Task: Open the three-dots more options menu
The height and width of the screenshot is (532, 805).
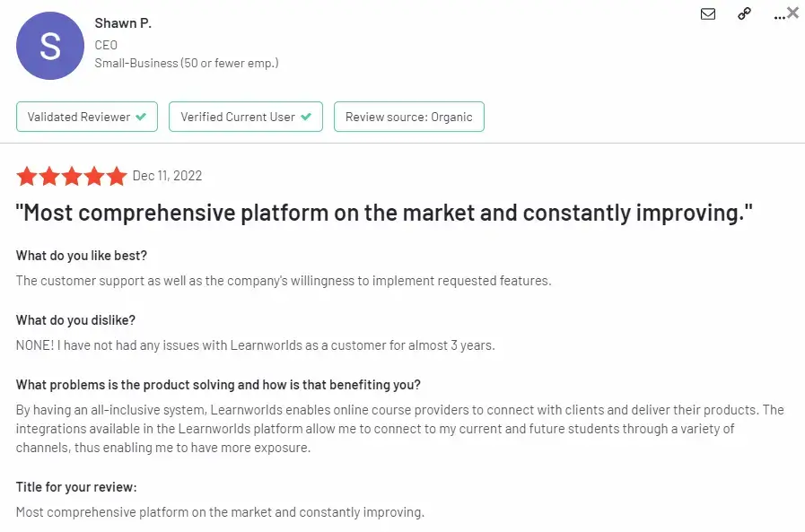Action: pyautogui.click(x=779, y=17)
